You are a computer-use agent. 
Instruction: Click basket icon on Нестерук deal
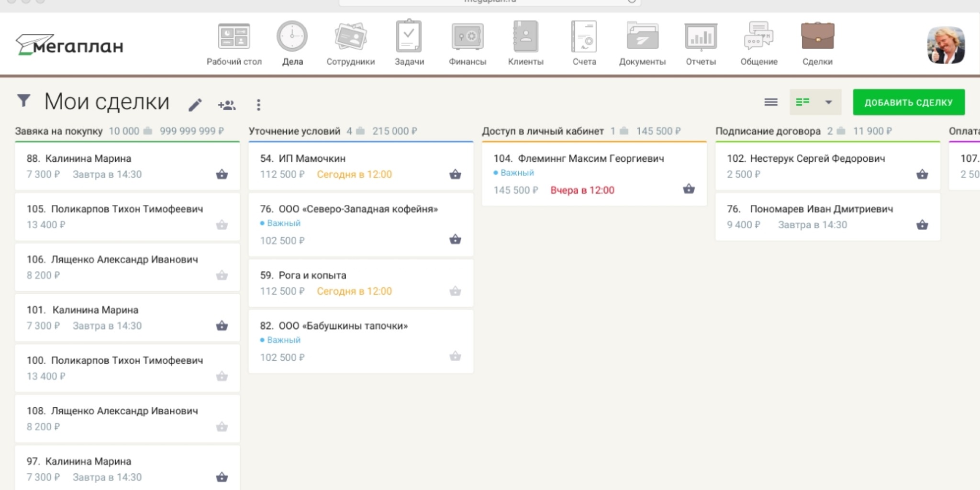click(x=922, y=174)
